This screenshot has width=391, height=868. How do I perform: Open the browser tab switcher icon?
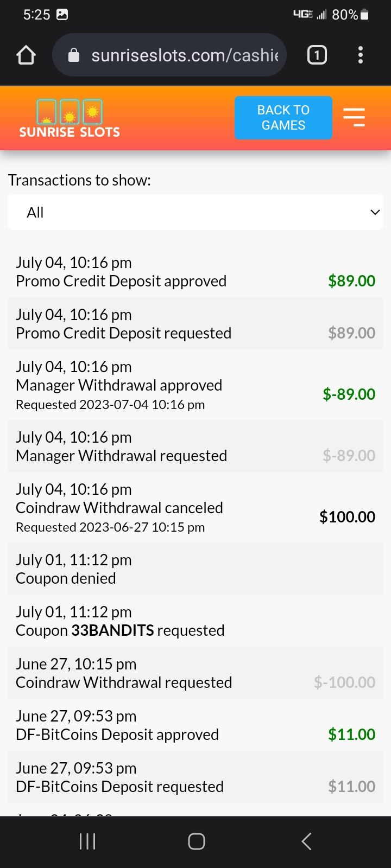(x=317, y=55)
